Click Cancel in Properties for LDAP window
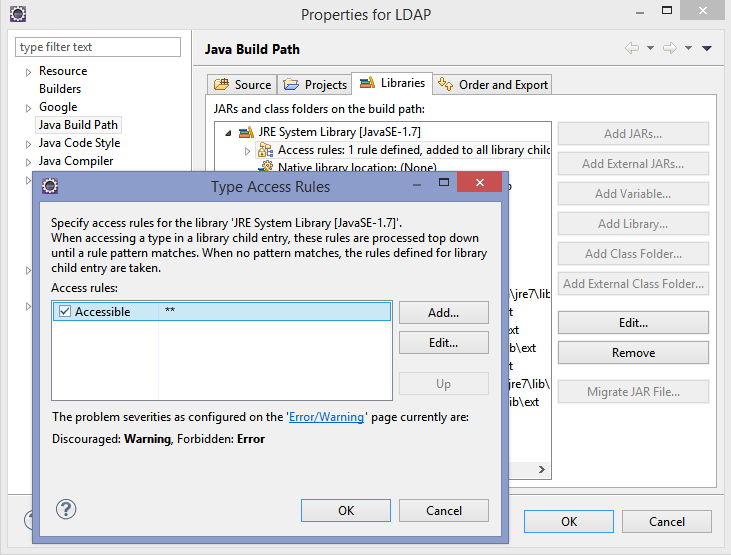Viewport: 731px width, 555px height. click(x=667, y=521)
